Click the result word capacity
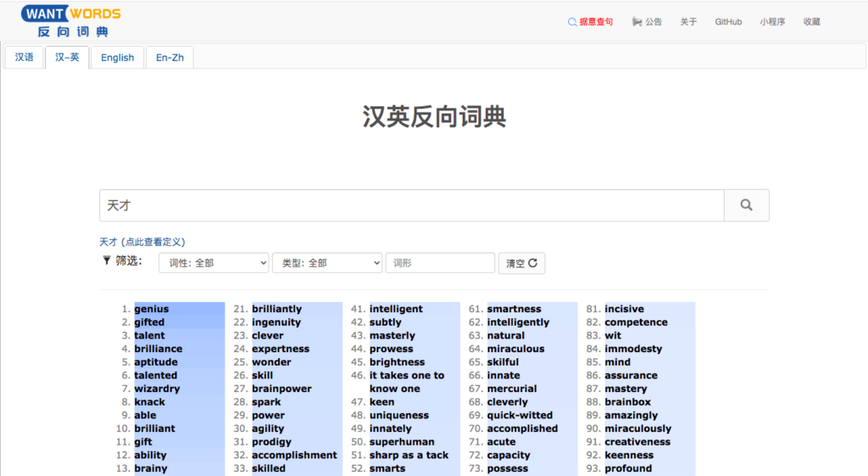The width and height of the screenshot is (868, 476). click(x=509, y=455)
